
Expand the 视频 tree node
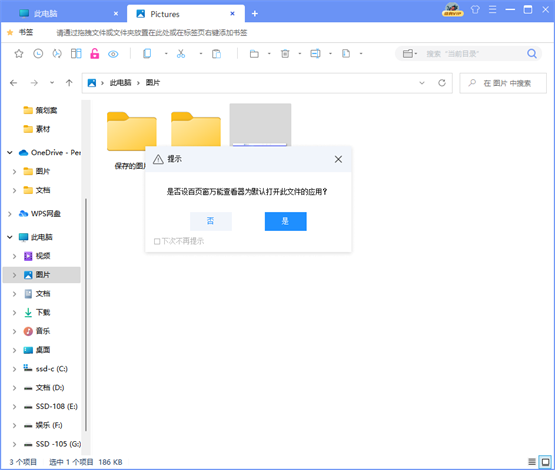[x=14, y=256]
